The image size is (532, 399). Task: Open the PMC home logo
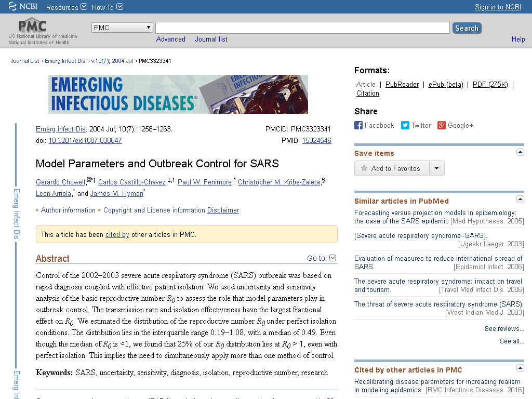click(x=33, y=26)
